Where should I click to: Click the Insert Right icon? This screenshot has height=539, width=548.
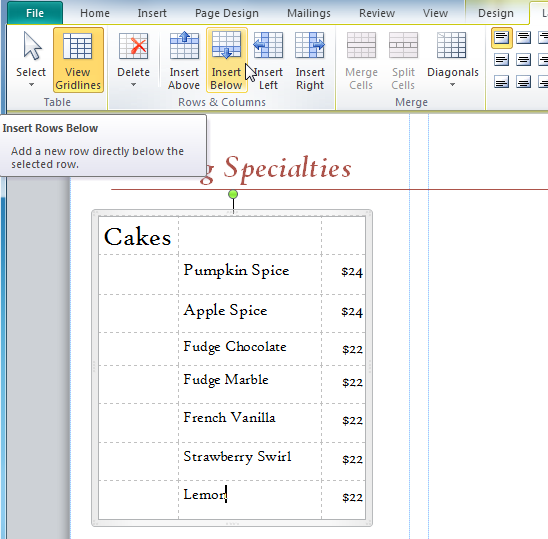click(310, 45)
